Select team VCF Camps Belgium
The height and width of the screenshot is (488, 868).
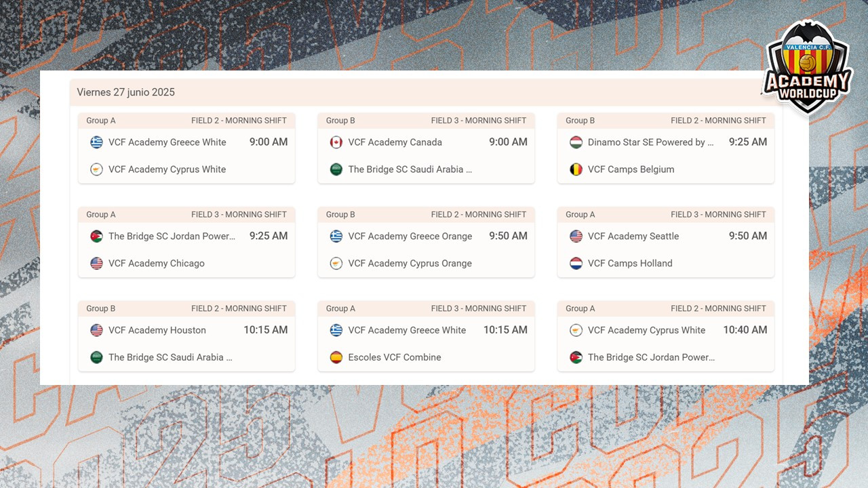(x=631, y=169)
